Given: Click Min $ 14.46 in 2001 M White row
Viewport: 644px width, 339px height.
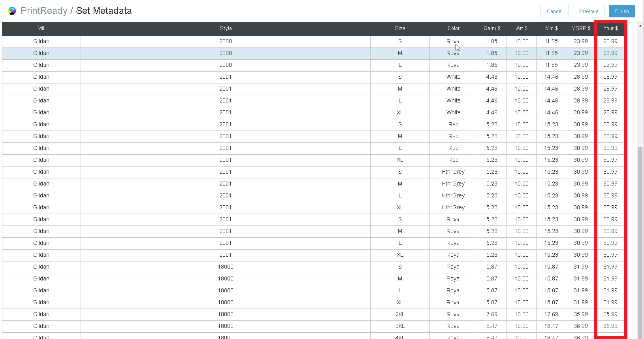Looking at the screenshot, I should click(551, 89).
